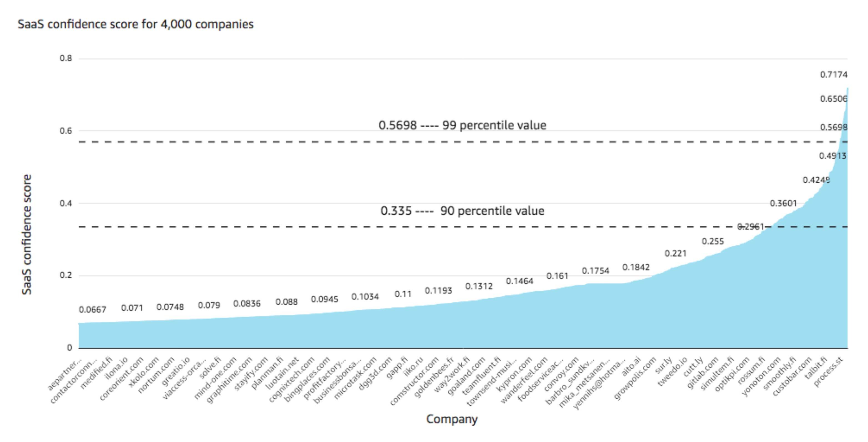868x442 pixels.
Task: Select the 0.3601 data label
Action: coord(783,203)
